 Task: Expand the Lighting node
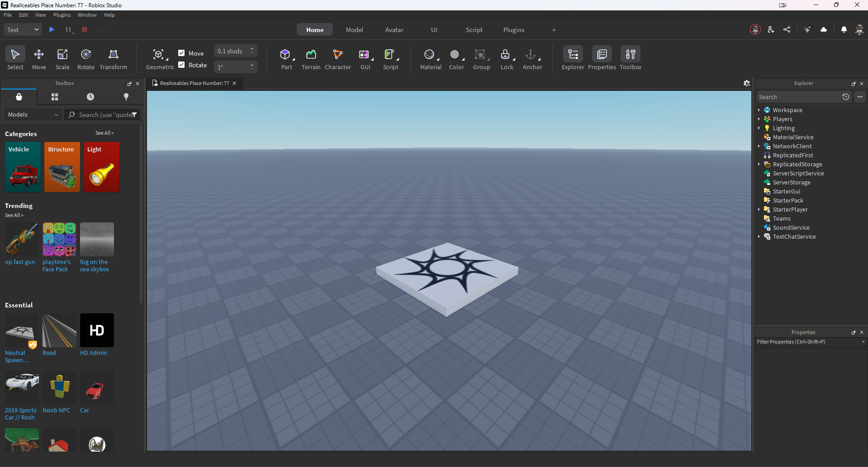coord(759,128)
